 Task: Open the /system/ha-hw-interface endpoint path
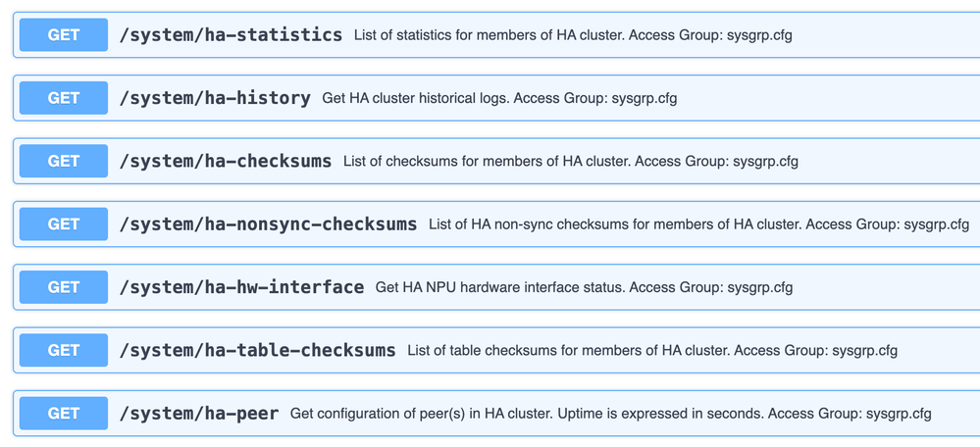(x=241, y=287)
